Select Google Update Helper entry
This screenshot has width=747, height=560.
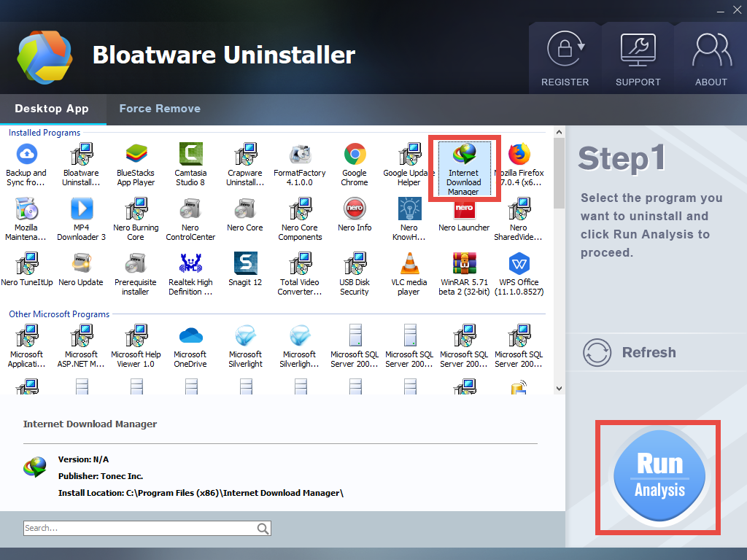[x=409, y=164]
